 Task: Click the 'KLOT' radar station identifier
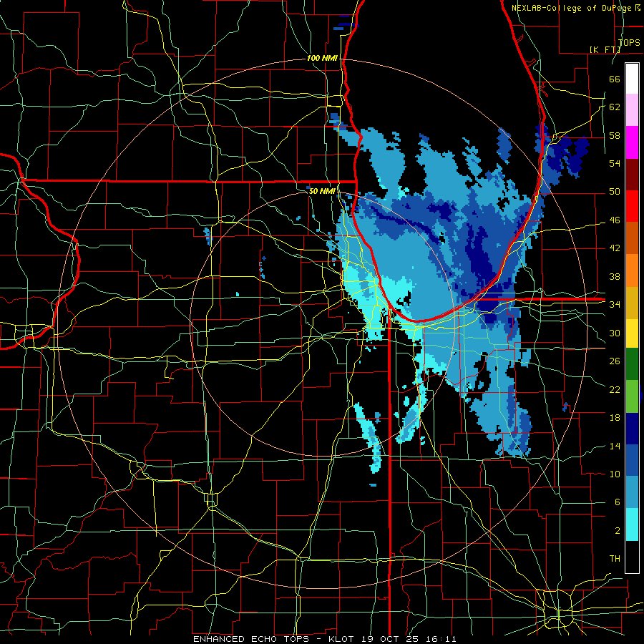[x=343, y=639]
